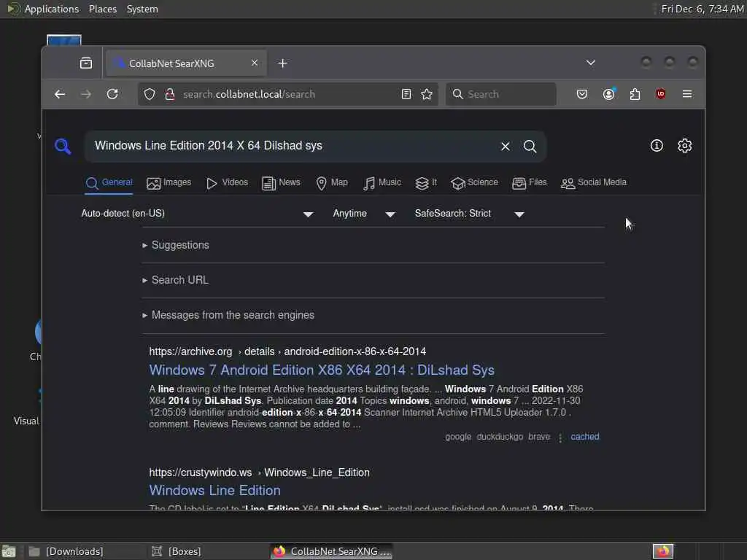This screenshot has width=747, height=560.
Task: Open the System menu
Action: click(142, 9)
